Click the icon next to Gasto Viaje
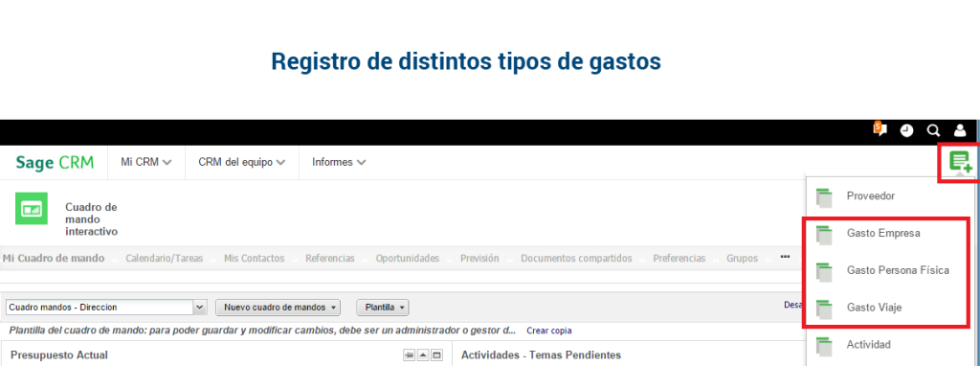Image resolution: width=980 pixels, height=366 pixels. coord(824,309)
